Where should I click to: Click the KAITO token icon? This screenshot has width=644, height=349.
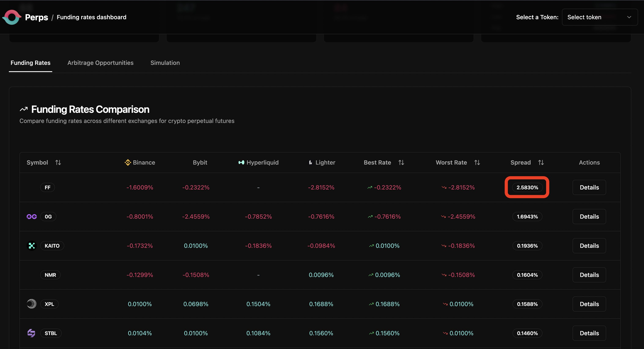[32, 245]
